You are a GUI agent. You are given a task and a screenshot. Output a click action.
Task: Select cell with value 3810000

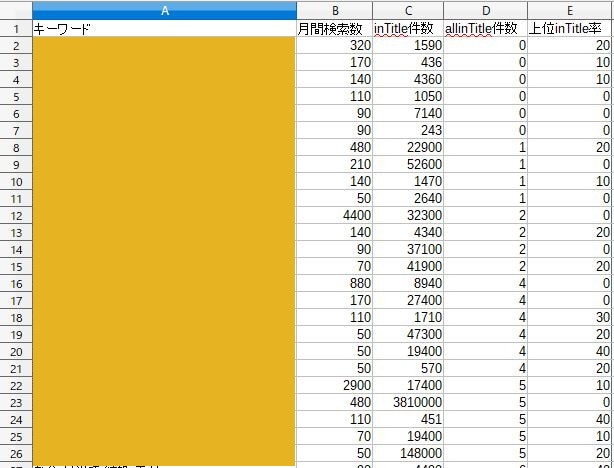tap(408, 402)
